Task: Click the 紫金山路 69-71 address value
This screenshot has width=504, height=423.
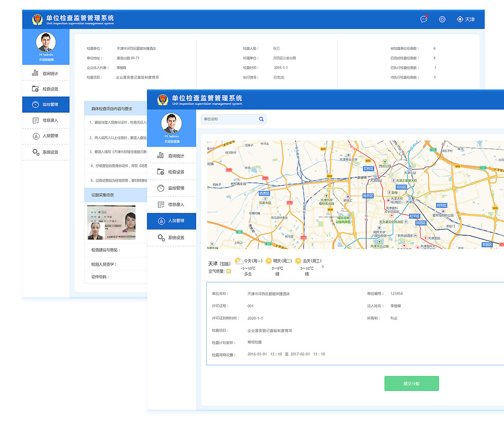Action: (128, 58)
